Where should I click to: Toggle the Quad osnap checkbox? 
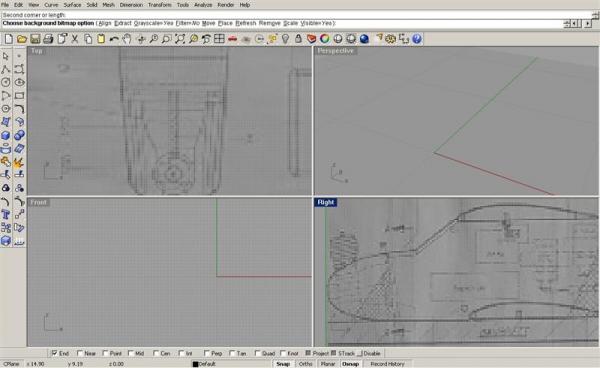point(258,353)
